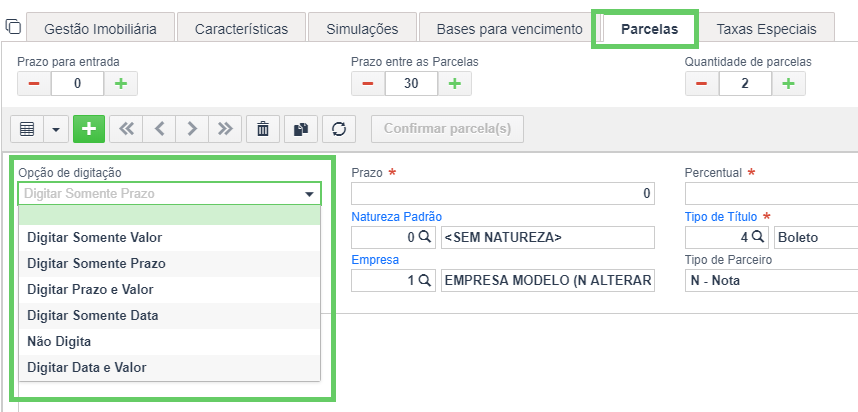The width and height of the screenshot is (858, 412).
Task: Choose Digitar Somente Valor option
Action: pos(170,238)
